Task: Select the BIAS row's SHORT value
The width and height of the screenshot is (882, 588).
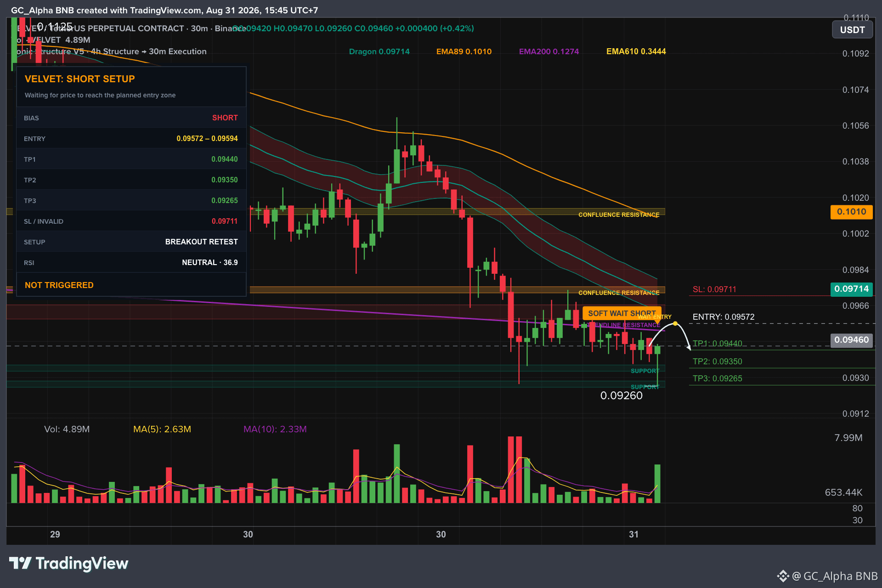Action: pyautogui.click(x=225, y=118)
